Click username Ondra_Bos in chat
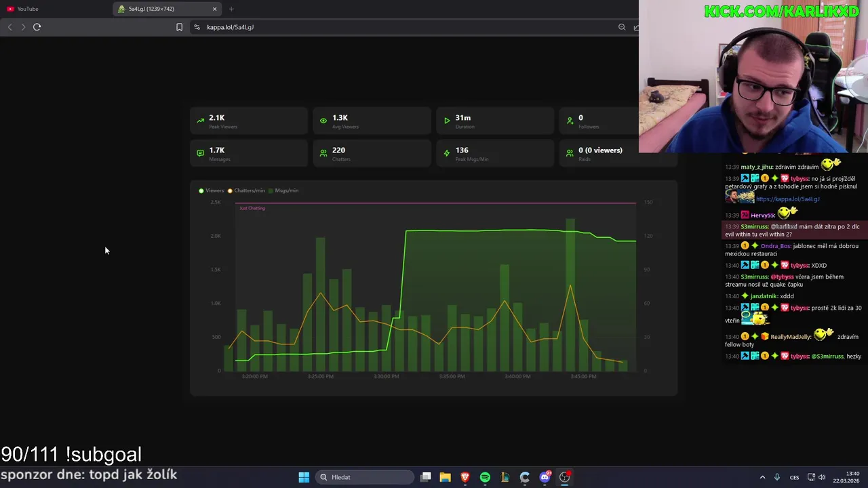This screenshot has height=488, width=868. click(x=775, y=246)
